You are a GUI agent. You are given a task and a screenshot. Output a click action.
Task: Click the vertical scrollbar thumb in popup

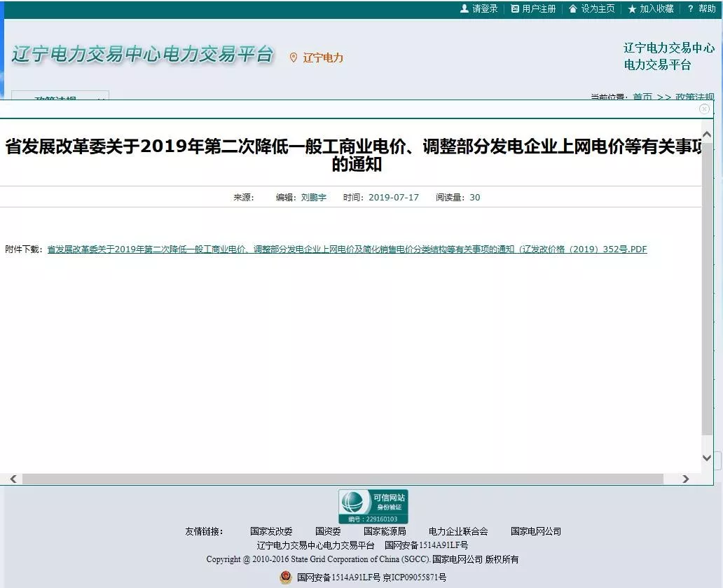(x=707, y=288)
